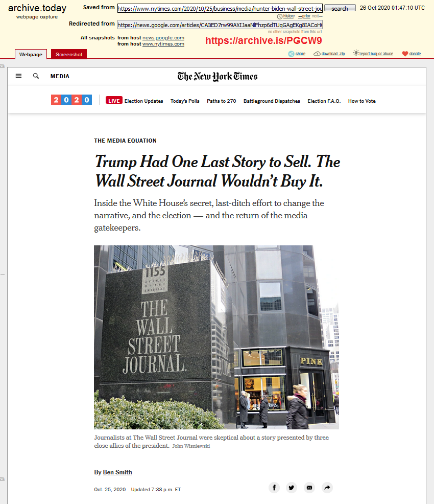Screen dimensions: 434x504
Task: Open Election F.A.Q.
Action: 324,101
